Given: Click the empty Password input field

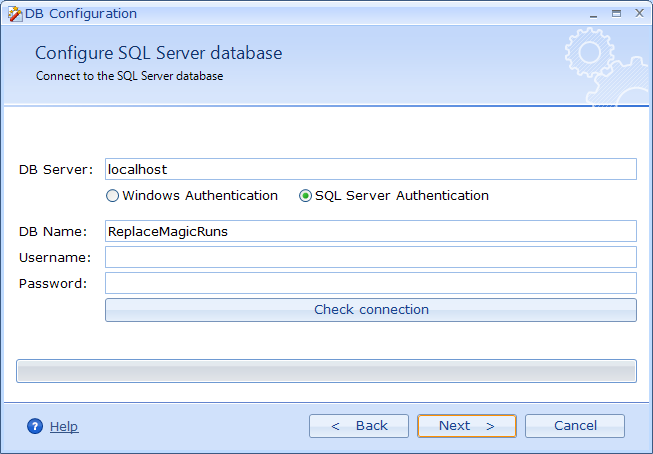Looking at the screenshot, I should 370,283.
